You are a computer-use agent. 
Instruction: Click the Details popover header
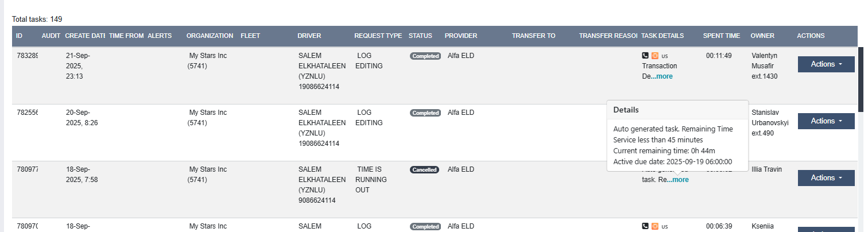point(677,110)
